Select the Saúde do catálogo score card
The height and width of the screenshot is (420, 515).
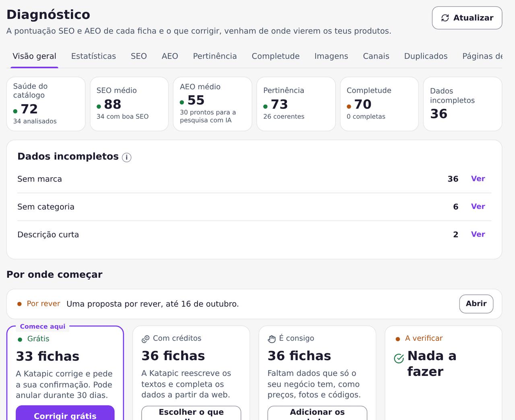coord(46,104)
